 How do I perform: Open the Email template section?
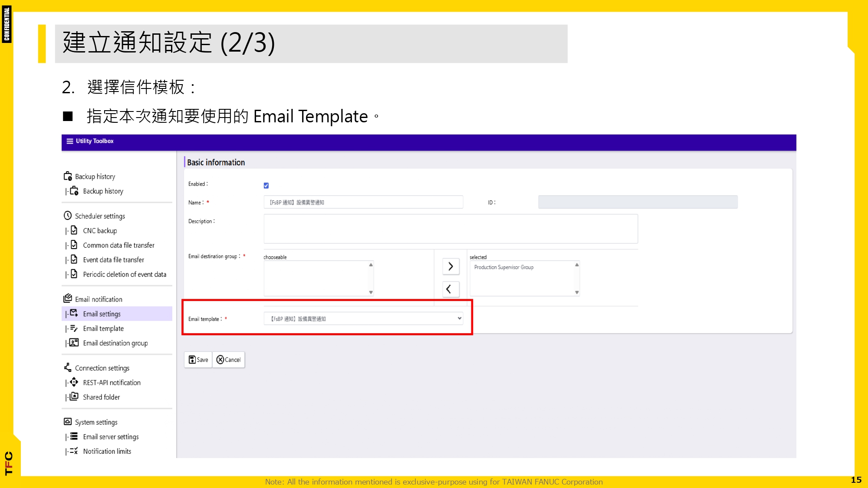coord(73,328)
